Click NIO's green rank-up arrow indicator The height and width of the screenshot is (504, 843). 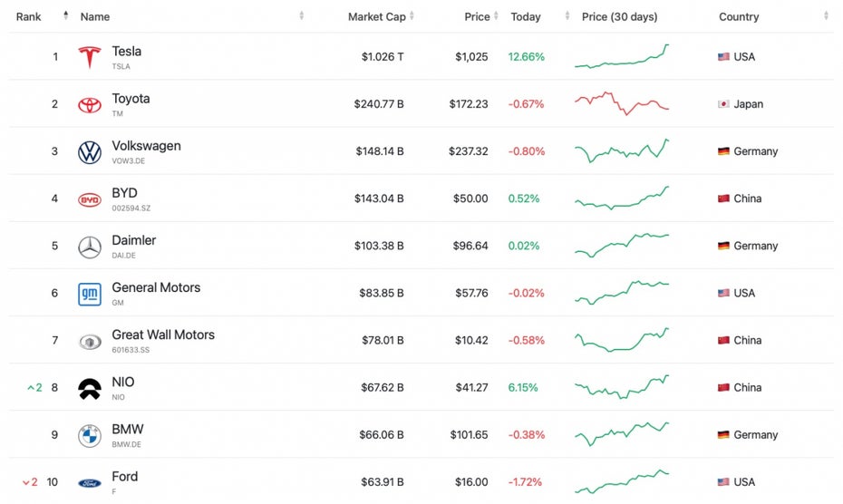[34, 388]
